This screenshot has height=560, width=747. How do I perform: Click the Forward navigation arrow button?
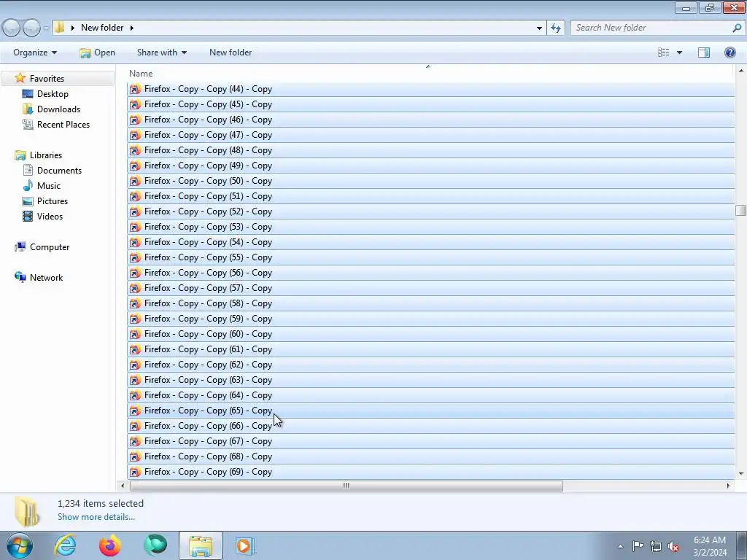[x=32, y=28]
